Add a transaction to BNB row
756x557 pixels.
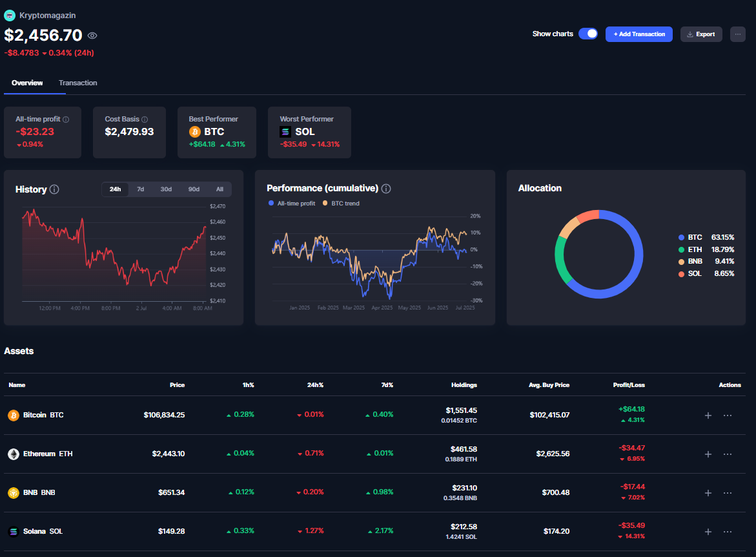coord(708,493)
